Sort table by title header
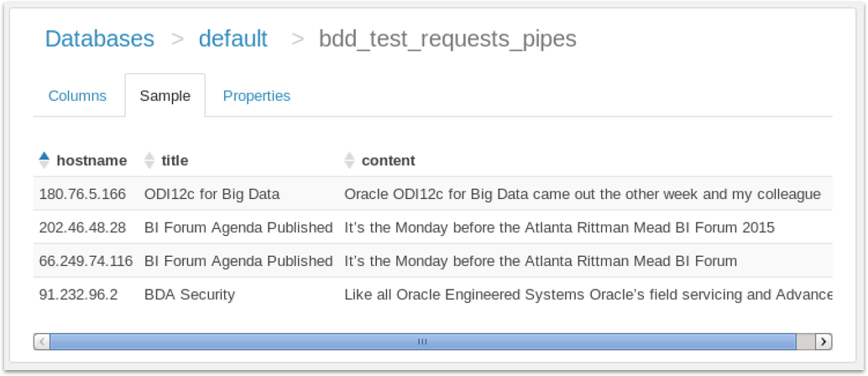The image size is (868, 376). click(x=175, y=160)
